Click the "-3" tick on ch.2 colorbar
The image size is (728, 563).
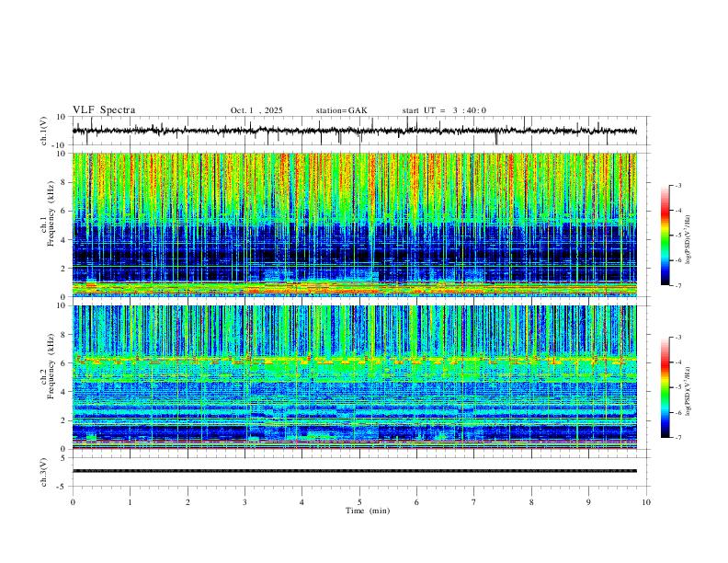pos(678,338)
